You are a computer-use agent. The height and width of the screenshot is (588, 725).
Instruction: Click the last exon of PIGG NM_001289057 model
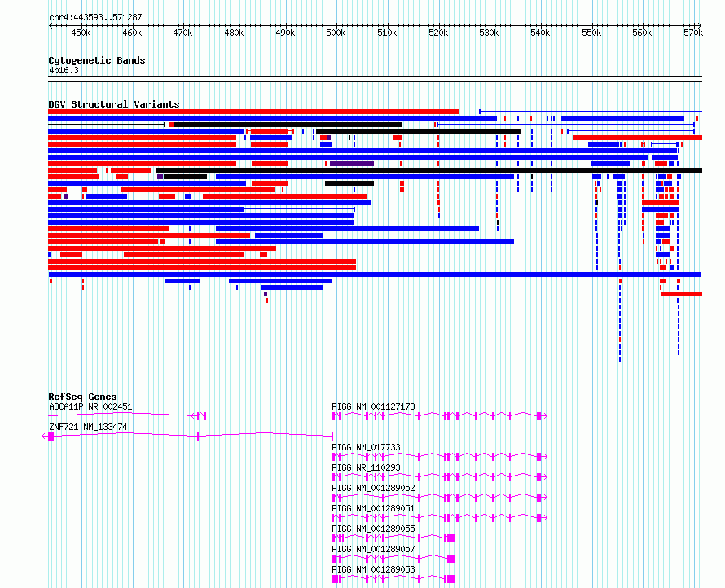tap(450, 559)
